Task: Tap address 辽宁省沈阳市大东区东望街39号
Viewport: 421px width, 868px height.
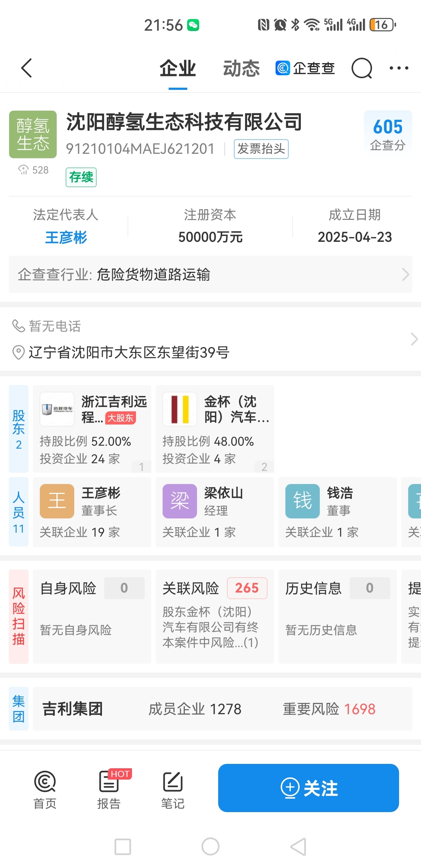Action: click(129, 353)
